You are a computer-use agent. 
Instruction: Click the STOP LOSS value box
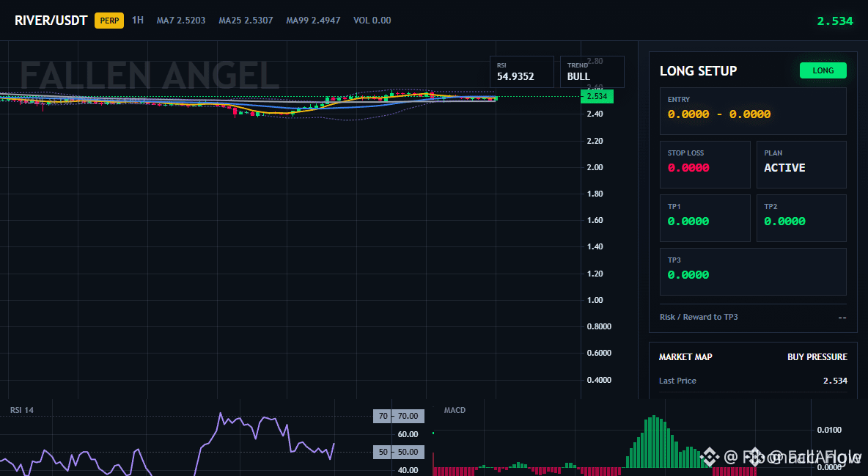pyautogui.click(x=705, y=164)
